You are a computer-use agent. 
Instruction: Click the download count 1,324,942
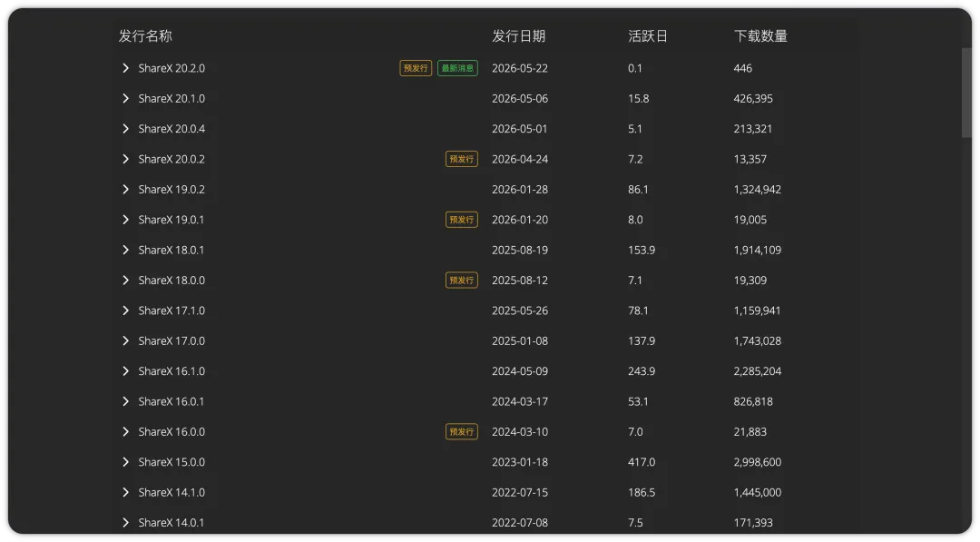pyautogui.click(x=758, y=190)
